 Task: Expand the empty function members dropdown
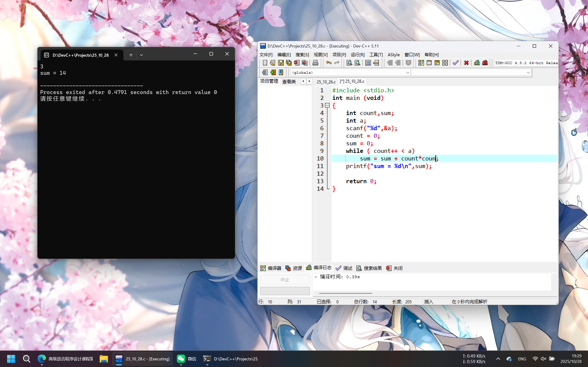coord(528,72)
